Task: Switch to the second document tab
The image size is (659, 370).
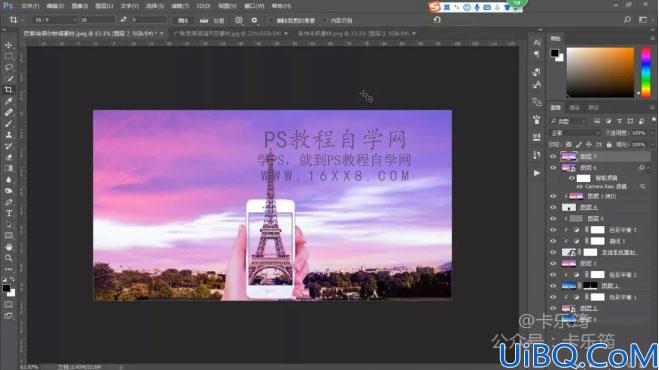Action: click(x=230, y=33)
